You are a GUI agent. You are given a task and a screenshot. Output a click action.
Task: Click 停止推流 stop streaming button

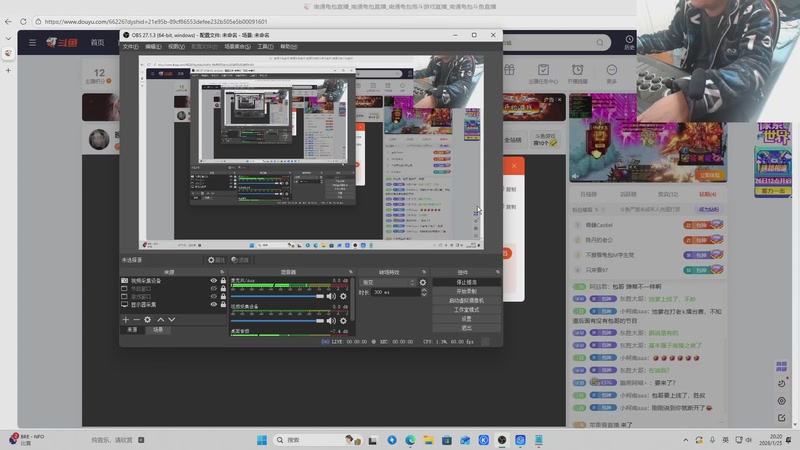click(466, 282)
